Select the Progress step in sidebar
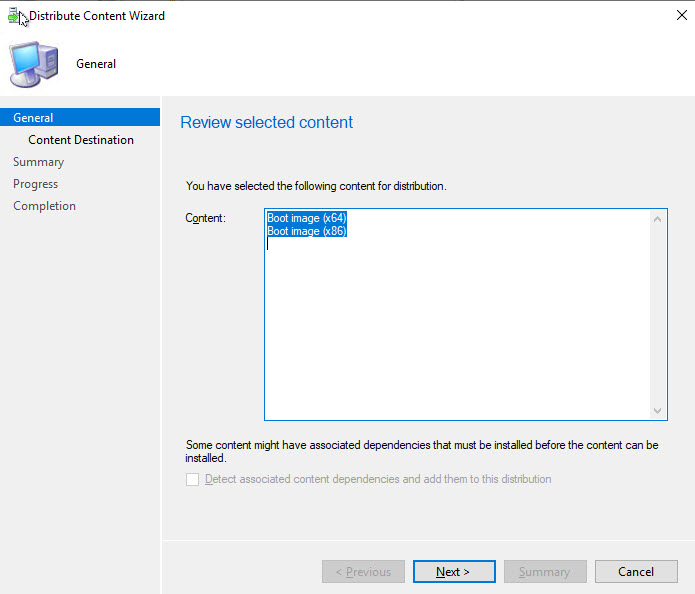 (35, 184)
